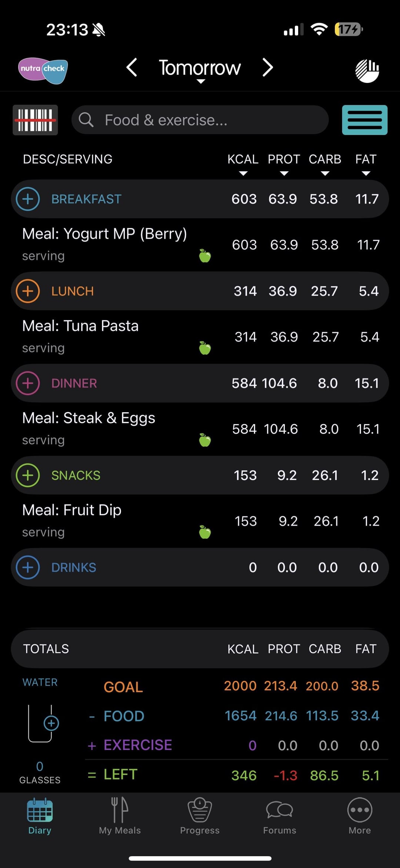Tap the Food & exercise search field

(200, 120)
